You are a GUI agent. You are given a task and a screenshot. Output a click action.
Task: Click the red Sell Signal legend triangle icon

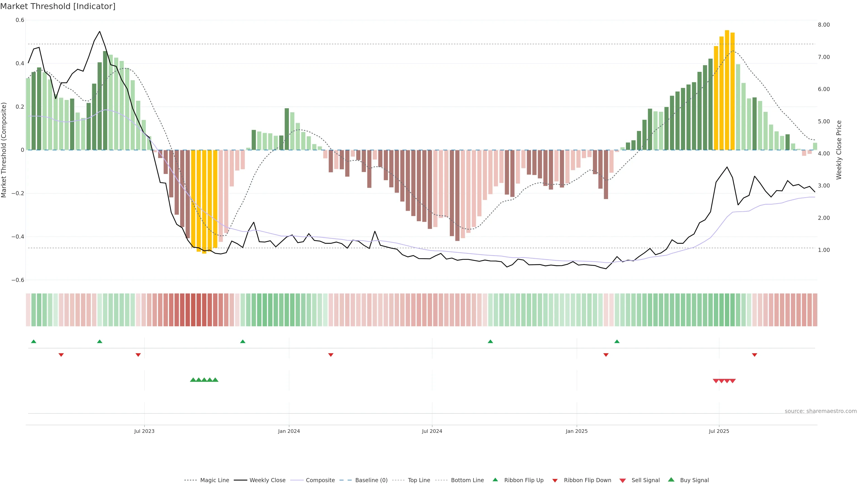tap(622, 480)
